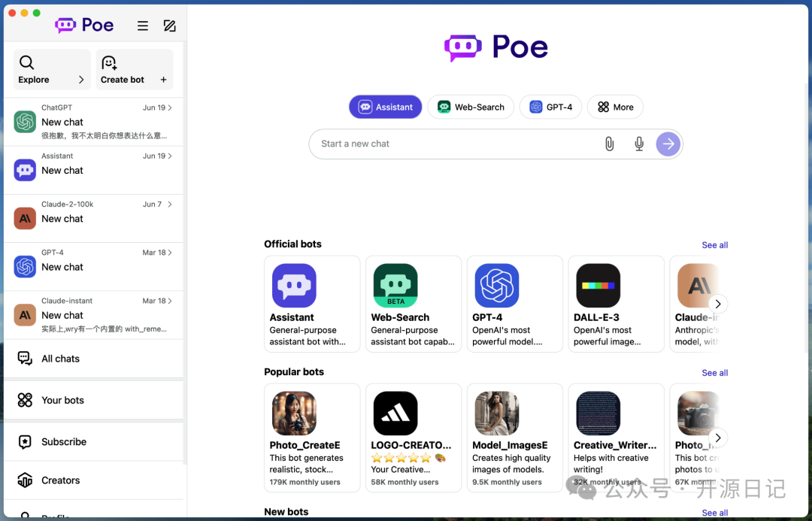Click the Your bots icon
Screen dimensions: 812x521
25,400
